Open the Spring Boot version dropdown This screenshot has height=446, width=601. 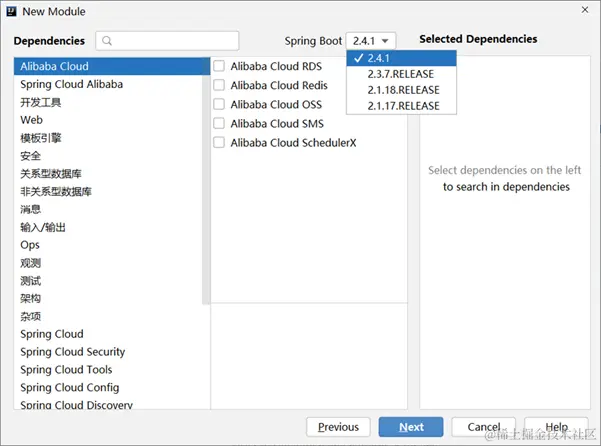pyautogui.click(x=372, y=41)
